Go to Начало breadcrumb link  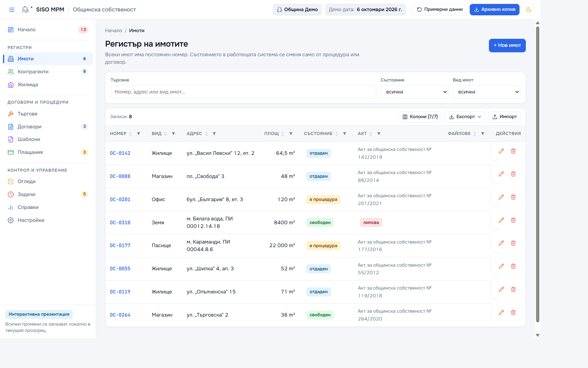(114, 31)
